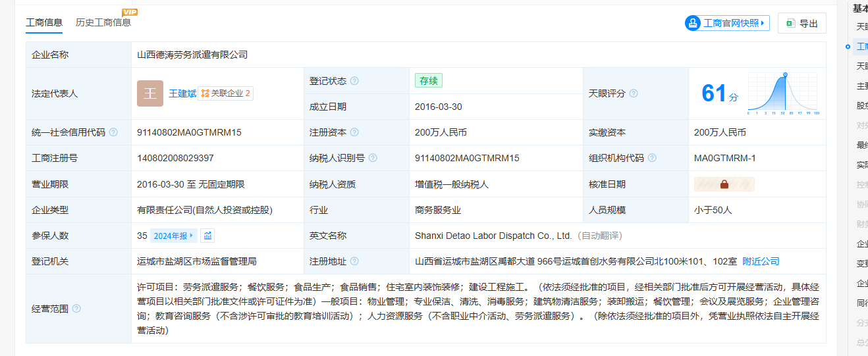
Task: Click help icon beside 统一社会信用代码
Action: (x=113, y=132)
